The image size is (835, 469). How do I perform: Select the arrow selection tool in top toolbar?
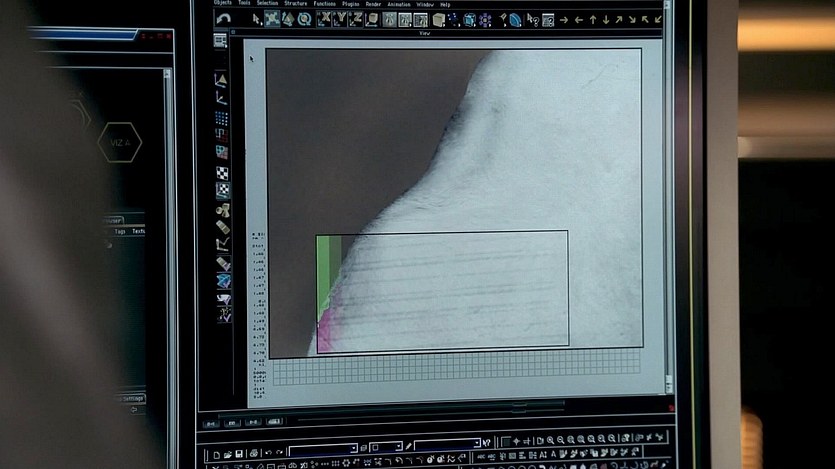point(256,20)
